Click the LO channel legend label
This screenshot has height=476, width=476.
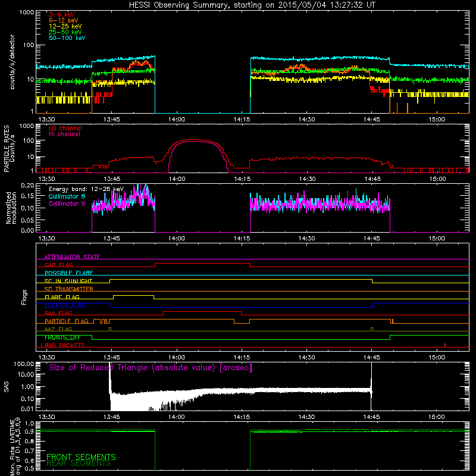click(x=65, y=128)
